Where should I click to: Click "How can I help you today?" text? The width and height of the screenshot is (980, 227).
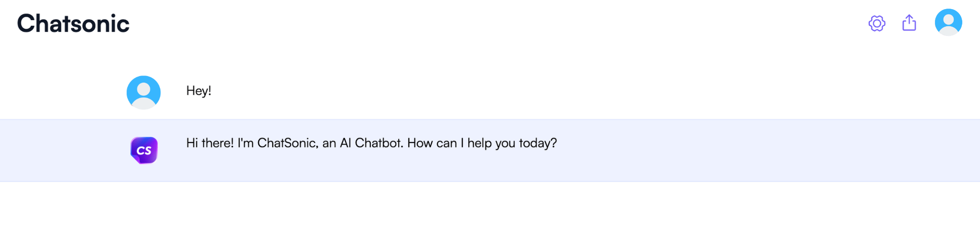(x=482, y=143)
